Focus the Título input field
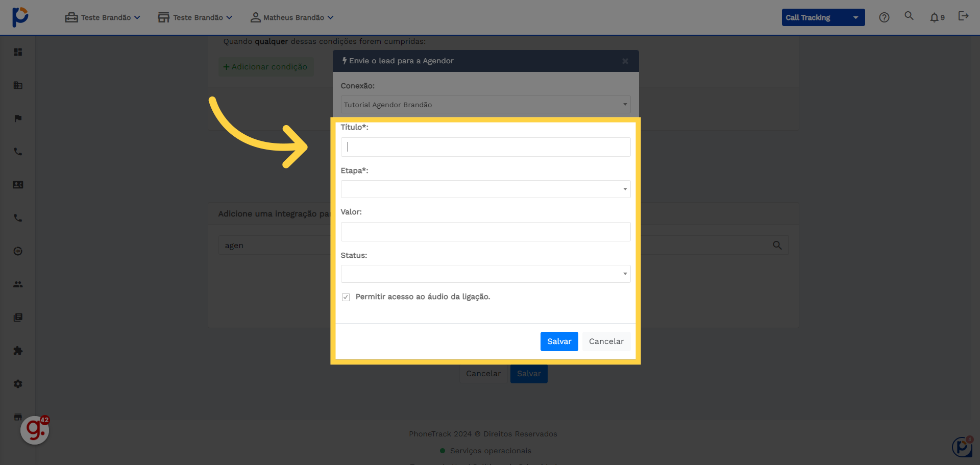This screenshot has width=980, height=465. coord(485,147)
